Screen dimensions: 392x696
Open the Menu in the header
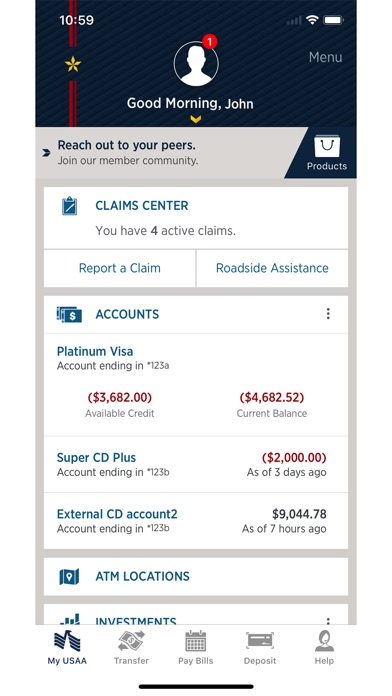click(325, 57)
